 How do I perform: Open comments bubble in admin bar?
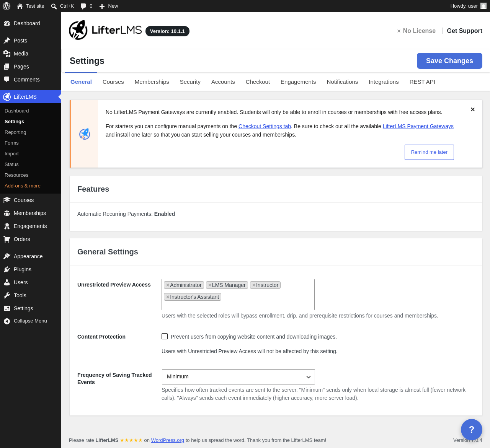pyautogui.click(x=83, y=6)
